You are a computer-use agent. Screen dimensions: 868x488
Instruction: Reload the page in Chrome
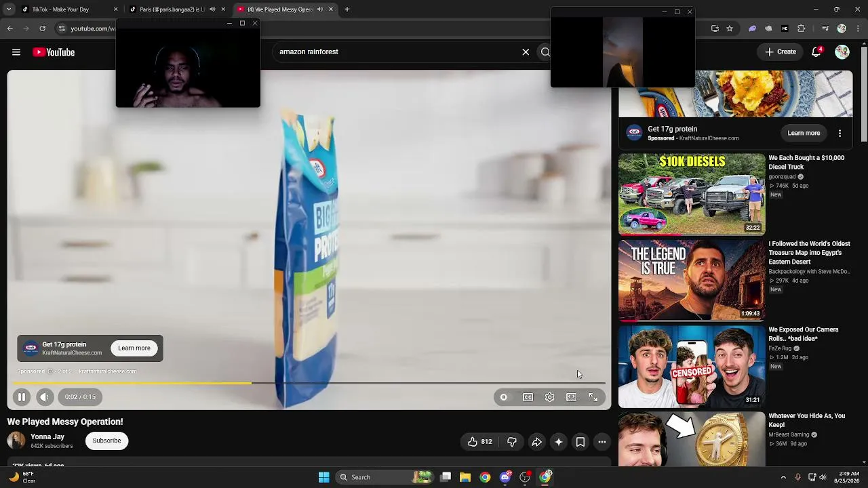tap(42, 28)
